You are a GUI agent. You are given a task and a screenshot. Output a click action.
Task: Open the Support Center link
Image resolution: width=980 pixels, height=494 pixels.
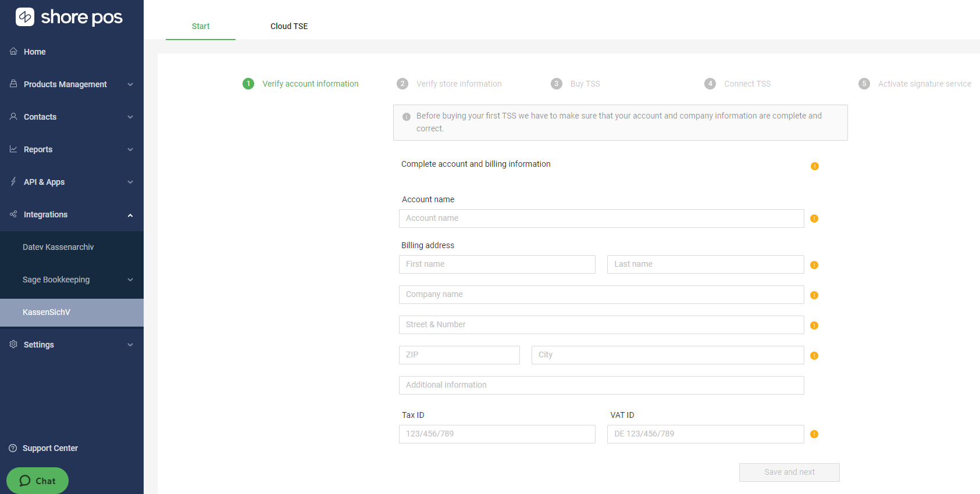coord(44,448)
